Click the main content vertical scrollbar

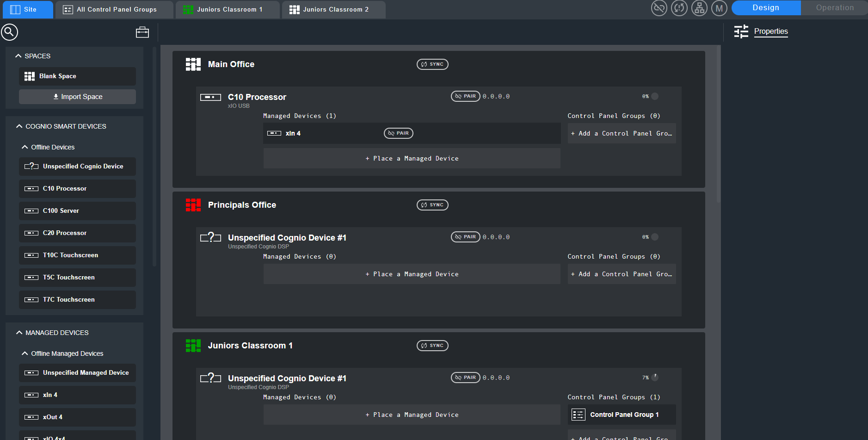pyautogui.click(x=718, y=124)
